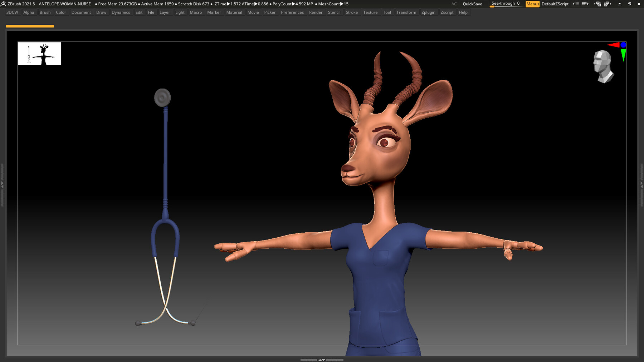Screen dimensions: 644x362
Task: Open the Layer menu
Action: coord(165,12)
